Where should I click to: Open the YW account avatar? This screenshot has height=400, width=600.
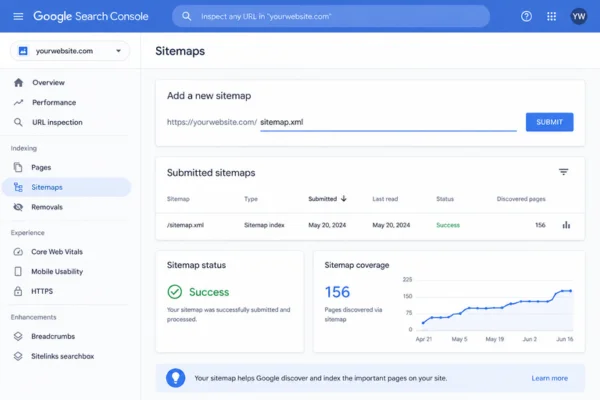579,16
